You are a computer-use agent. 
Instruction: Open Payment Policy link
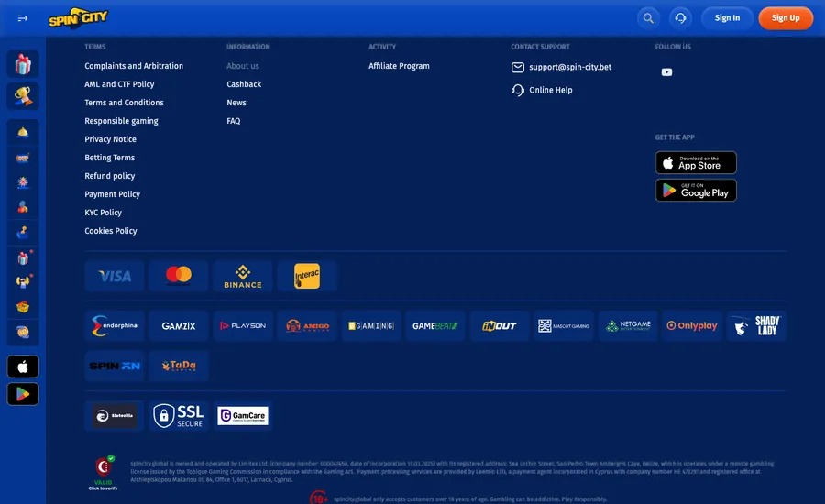[112, 194]
